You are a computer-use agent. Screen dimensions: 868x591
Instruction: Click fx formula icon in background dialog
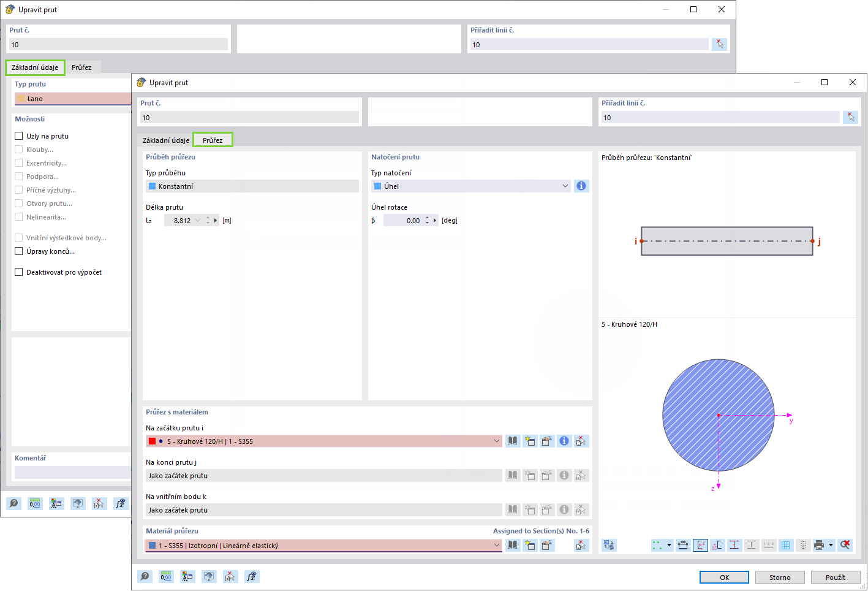point(120,503)
